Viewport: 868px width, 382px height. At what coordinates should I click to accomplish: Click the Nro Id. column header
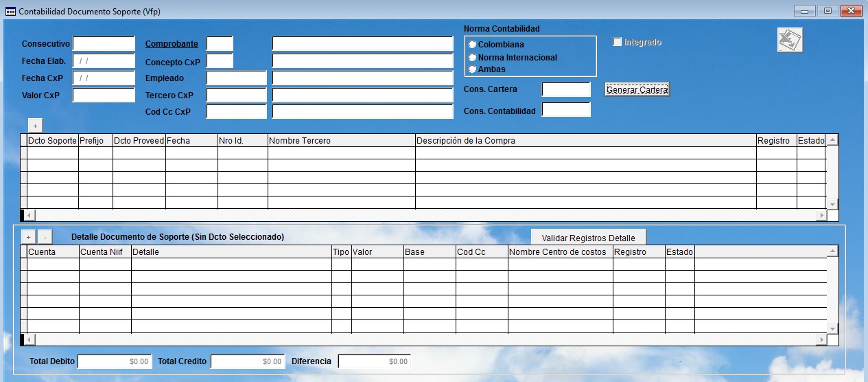(243, 140)
